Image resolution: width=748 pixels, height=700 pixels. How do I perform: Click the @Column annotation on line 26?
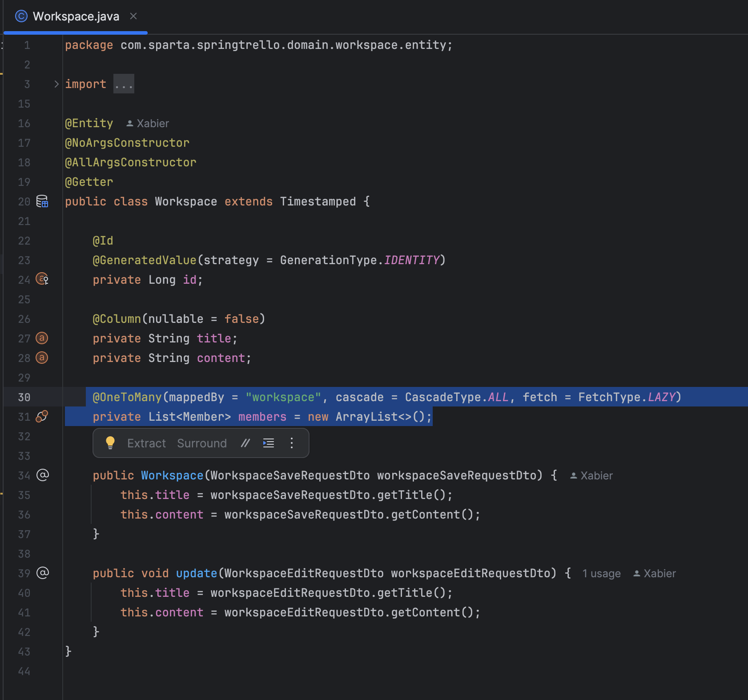click(117, 319)
